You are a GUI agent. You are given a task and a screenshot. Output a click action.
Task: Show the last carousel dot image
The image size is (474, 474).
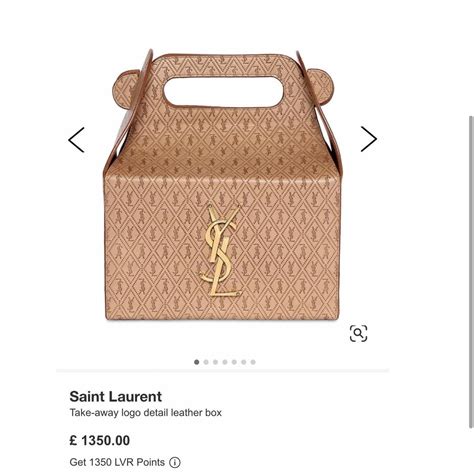tap(253, 362)
